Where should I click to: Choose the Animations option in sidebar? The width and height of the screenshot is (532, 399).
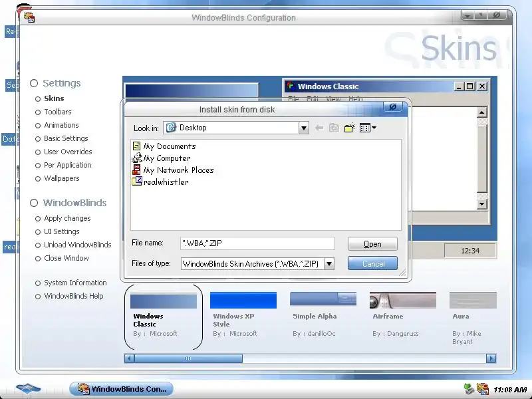[x=61, y=125]
